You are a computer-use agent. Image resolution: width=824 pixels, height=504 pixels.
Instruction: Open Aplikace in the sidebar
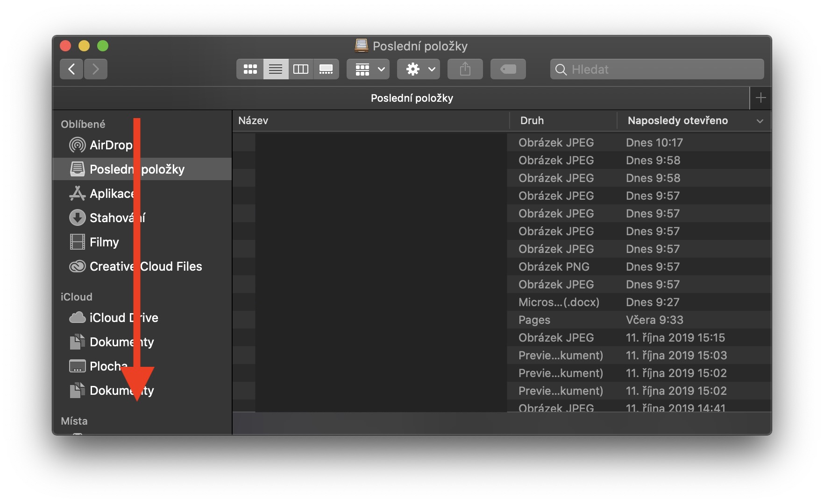(x=142, y=193)
